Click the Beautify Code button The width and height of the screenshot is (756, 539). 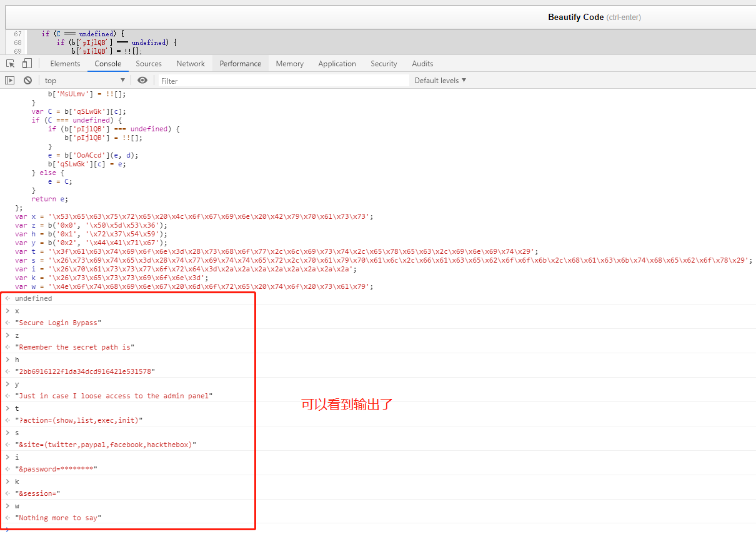click(x=594, y=17)
